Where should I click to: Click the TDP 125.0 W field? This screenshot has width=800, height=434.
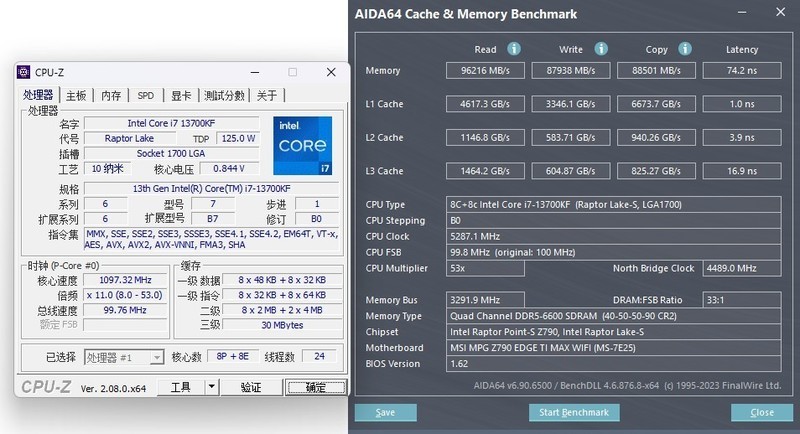(x=238, y=138)
